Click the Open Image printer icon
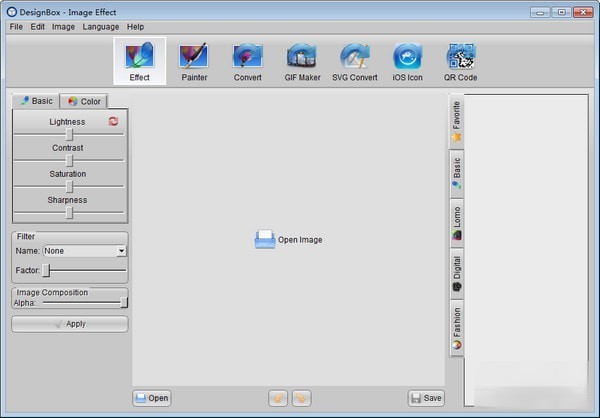Screen dimensions: 600x418 click(265, 239)
